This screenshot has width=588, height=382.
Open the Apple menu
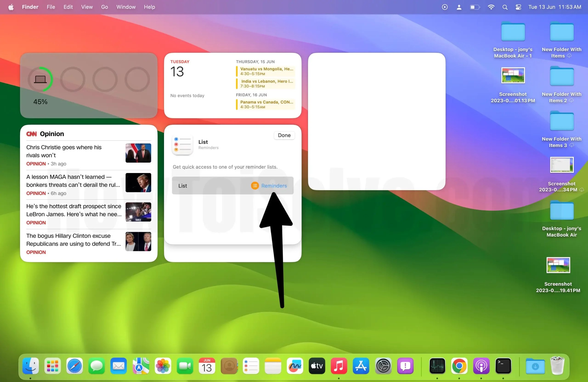[11, 7]
